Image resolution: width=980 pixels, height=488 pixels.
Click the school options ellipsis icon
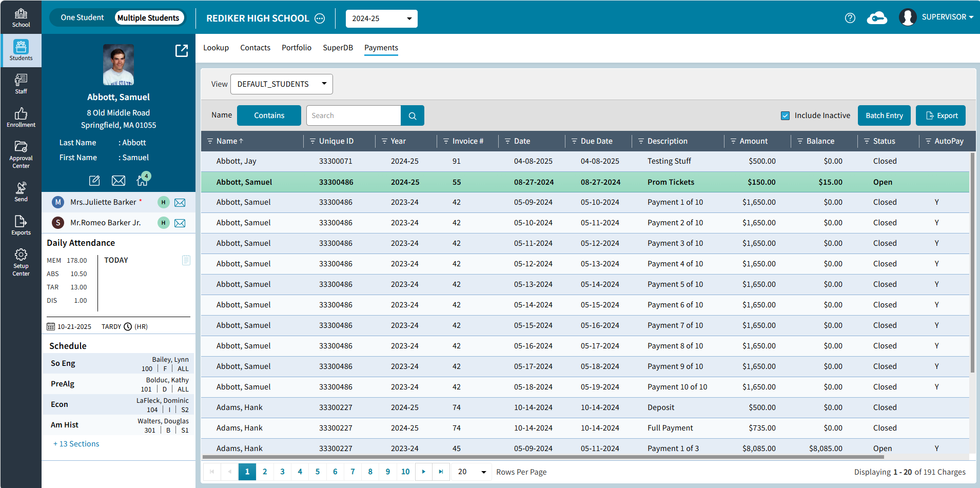click(320, 18)
